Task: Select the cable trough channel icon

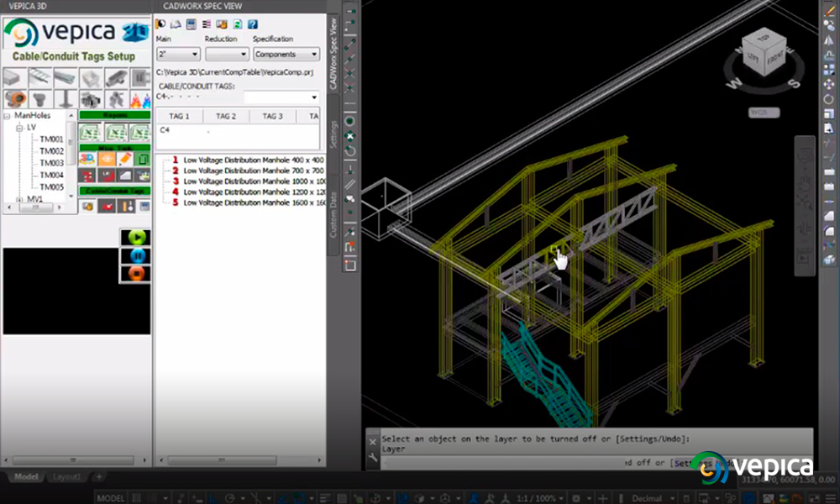Action: (x=65, y=78)
